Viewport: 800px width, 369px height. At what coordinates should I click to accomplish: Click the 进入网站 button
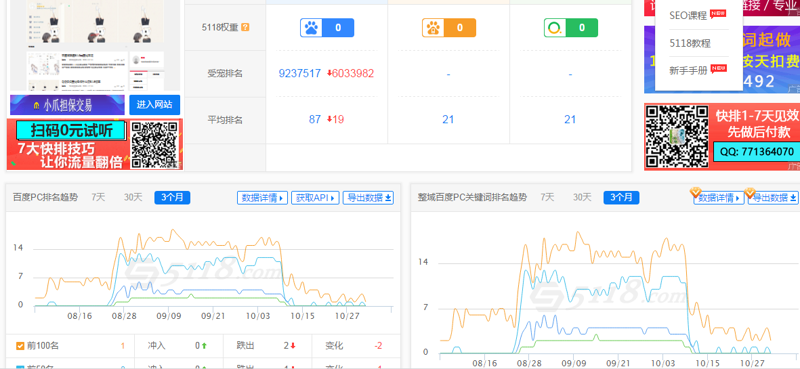click(155, 105)
